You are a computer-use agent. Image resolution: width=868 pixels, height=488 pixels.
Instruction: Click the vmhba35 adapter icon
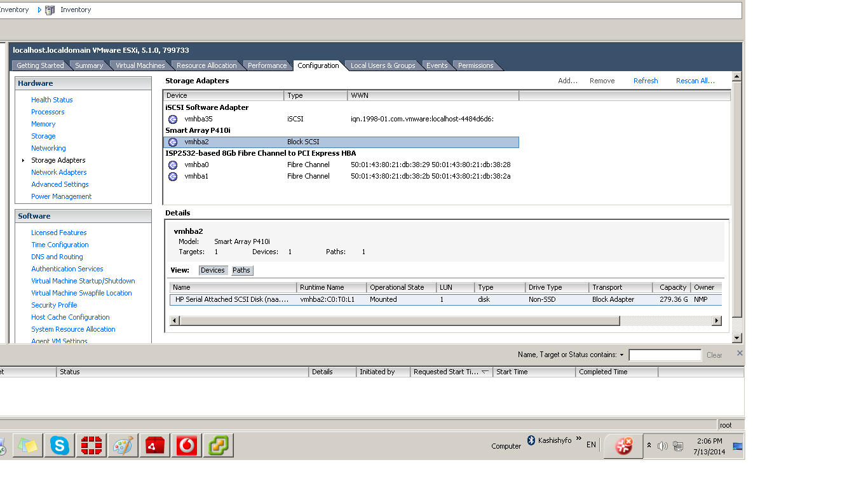173,119
